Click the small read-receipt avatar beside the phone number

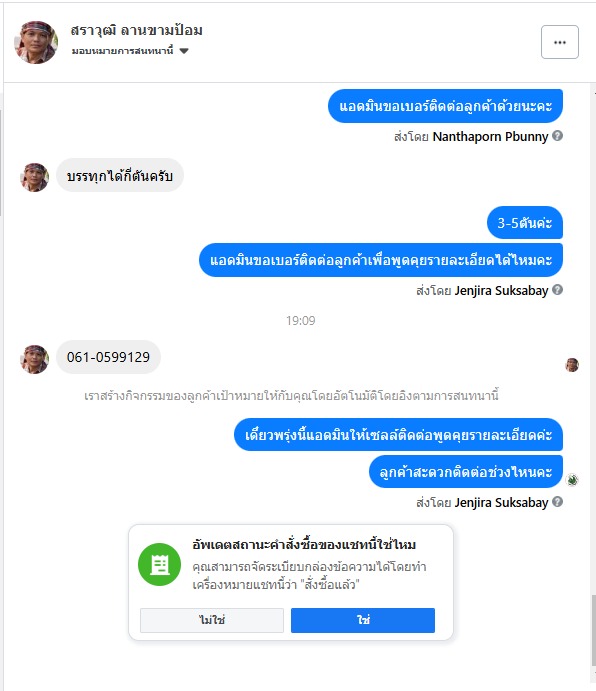click(x=572, y=365)
